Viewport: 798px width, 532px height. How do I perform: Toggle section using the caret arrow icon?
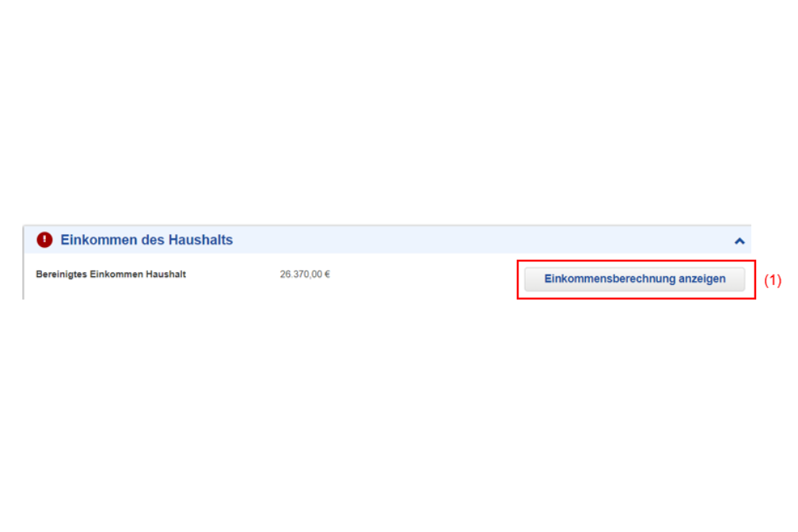pyautogui.click(x=739, y=241)
